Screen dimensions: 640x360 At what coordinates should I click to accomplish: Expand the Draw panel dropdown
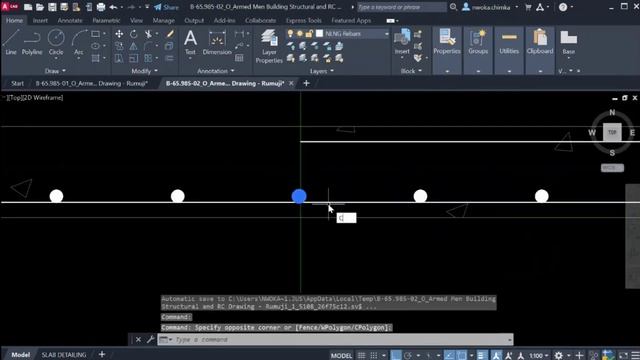tap(55, 71)
